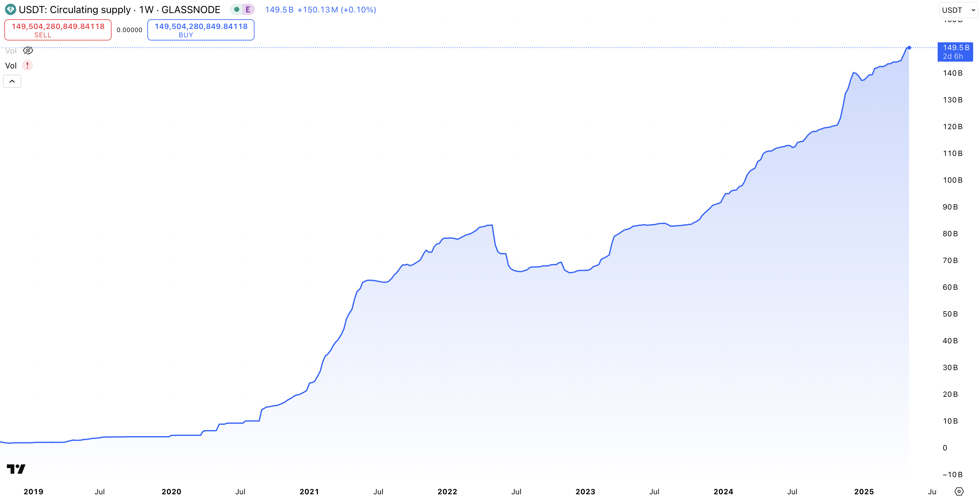Image resolution: width=980 pixels, height=498 pixels.
Task: Click the red SELL button
Action: pyautogui.click(x=58, y=30)
